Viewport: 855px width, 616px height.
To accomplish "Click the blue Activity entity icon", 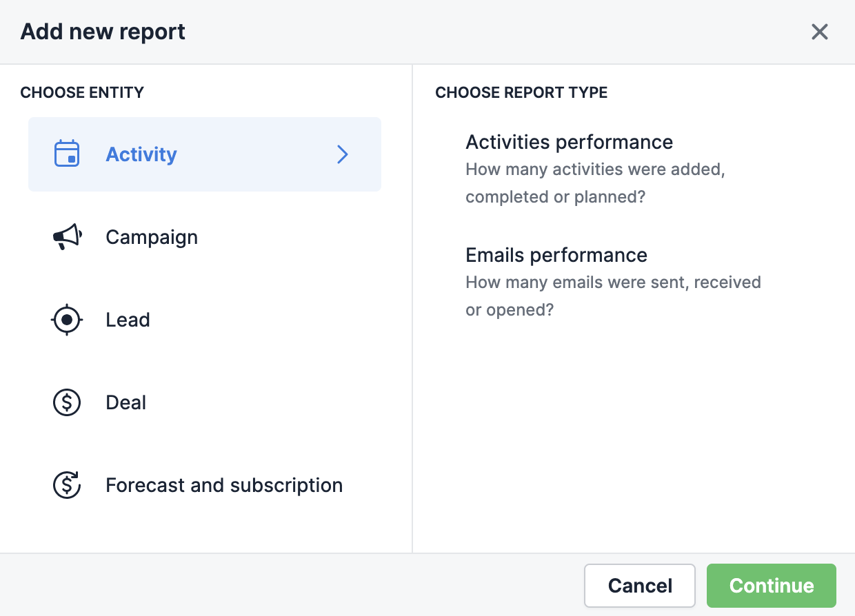I will [67, 154].
